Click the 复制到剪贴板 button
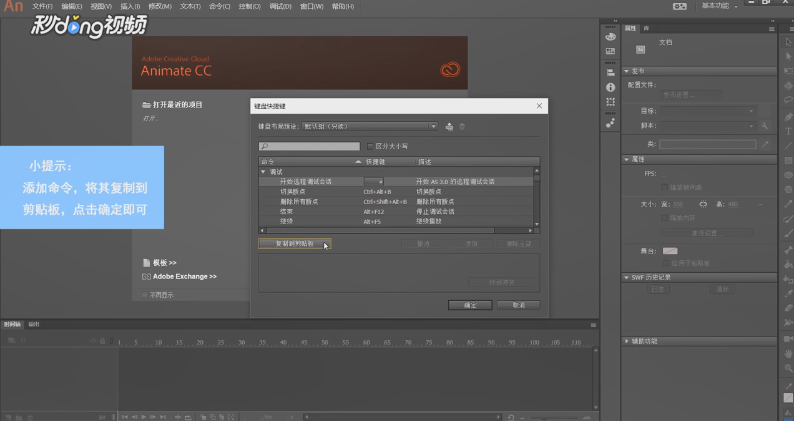The height and width of the screenshot is (421, 794). pos(295,244)
